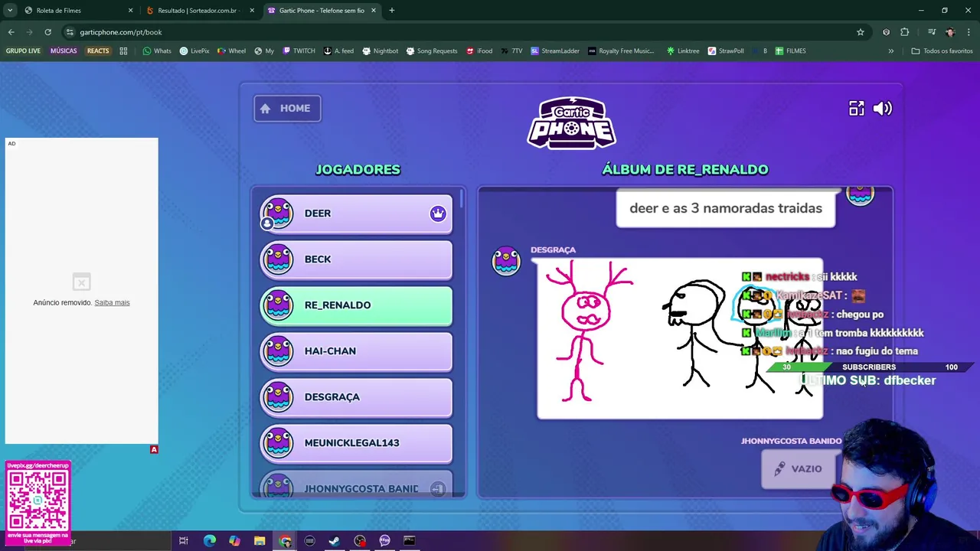Select player JHONNYGCOSTA BANIDO in the list
The height and width of the screenshot is (551, 980).
pos(356,485)
